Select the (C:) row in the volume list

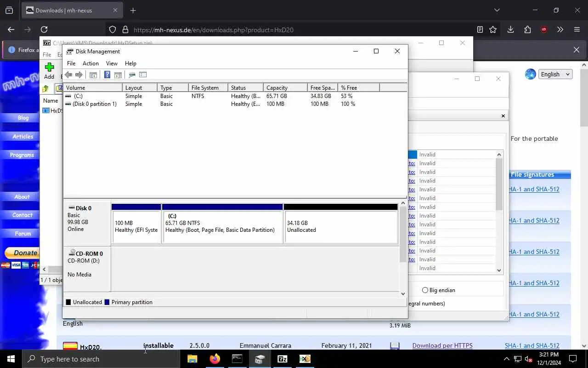tap(235, 96)
